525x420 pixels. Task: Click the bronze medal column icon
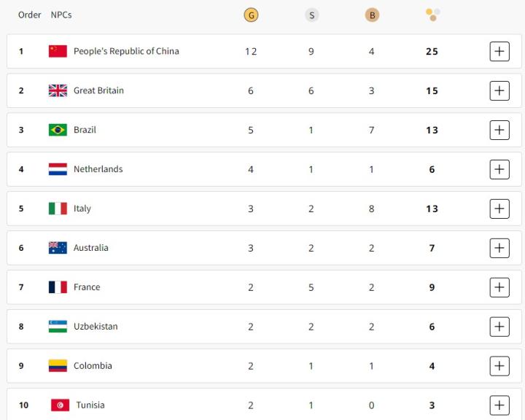[372, 15]
